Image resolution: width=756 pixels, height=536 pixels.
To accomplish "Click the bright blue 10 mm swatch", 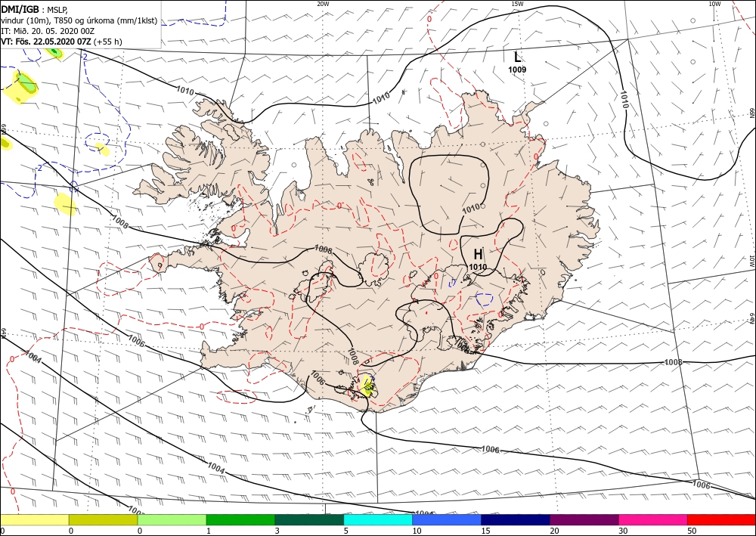I will pos(447,519).
